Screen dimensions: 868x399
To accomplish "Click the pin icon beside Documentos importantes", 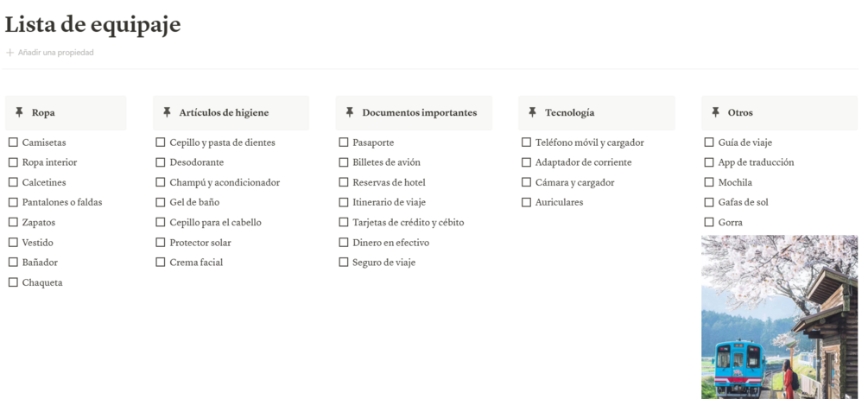I will pyautogui.click(x=349, y=112).
